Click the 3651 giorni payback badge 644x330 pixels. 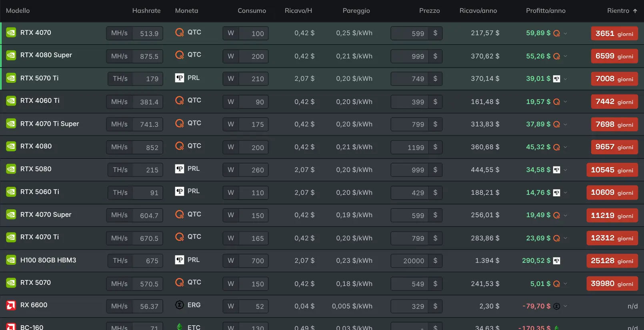(614, 34)
